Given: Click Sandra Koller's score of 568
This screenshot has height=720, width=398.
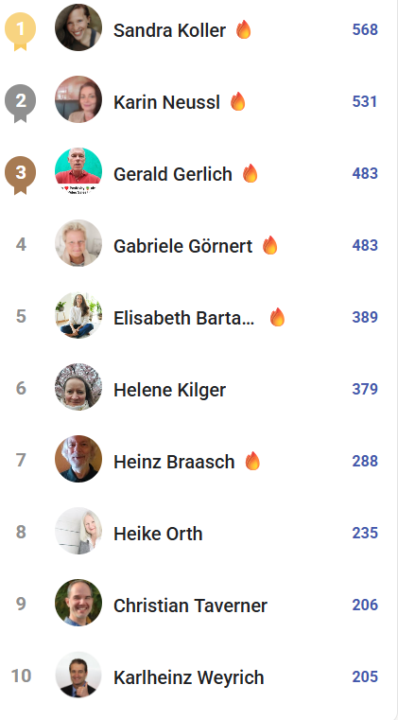Looking at the screenshot, I should pyautogui.click(x=365, y=30).
